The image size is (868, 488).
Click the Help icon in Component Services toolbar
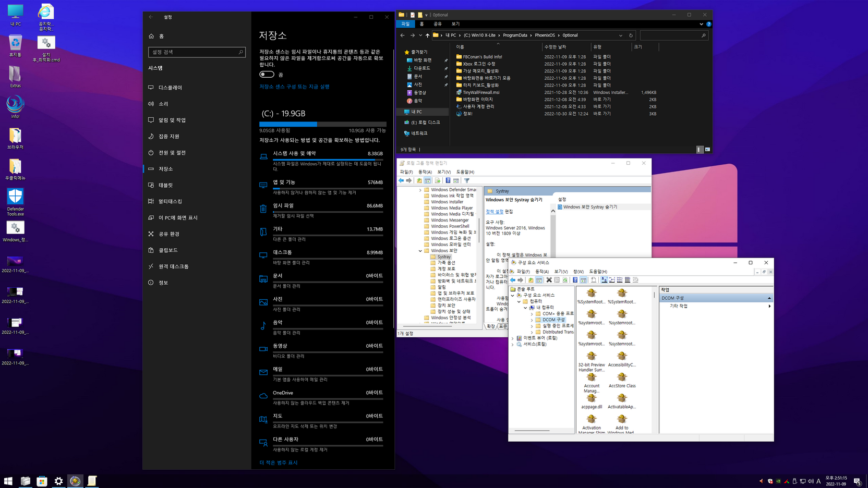[575, 280]
